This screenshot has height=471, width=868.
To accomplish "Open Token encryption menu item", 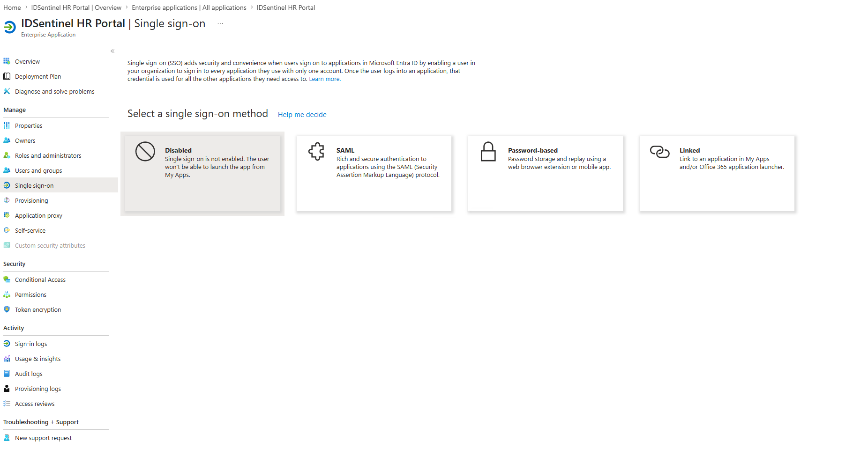I will (x=38, y=309).
